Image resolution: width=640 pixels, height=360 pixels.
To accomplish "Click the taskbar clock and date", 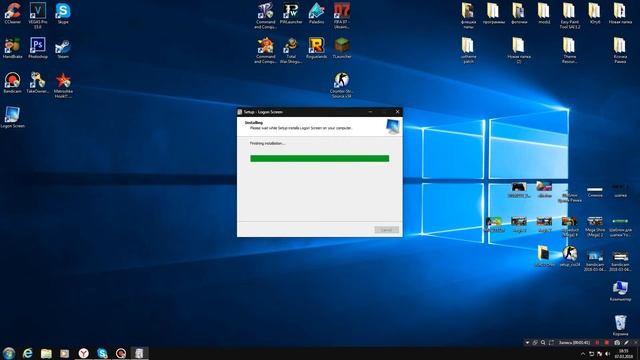I will [x=623, y=353].
